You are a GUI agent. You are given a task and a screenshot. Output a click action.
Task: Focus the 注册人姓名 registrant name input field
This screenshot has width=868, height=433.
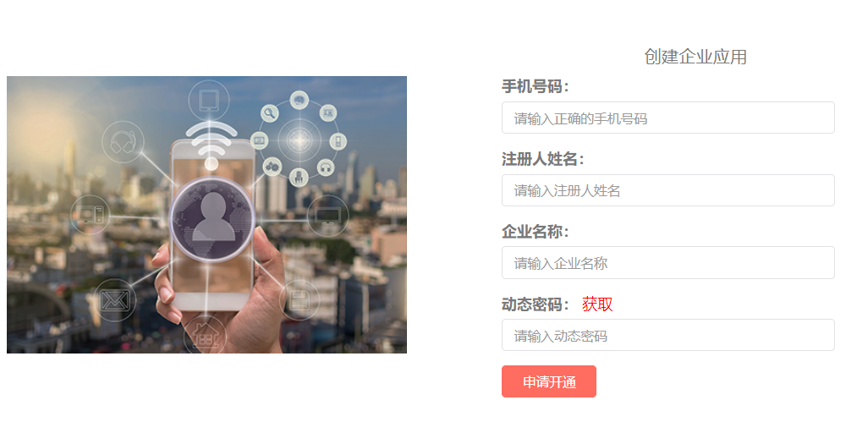[x=668, y=190]
